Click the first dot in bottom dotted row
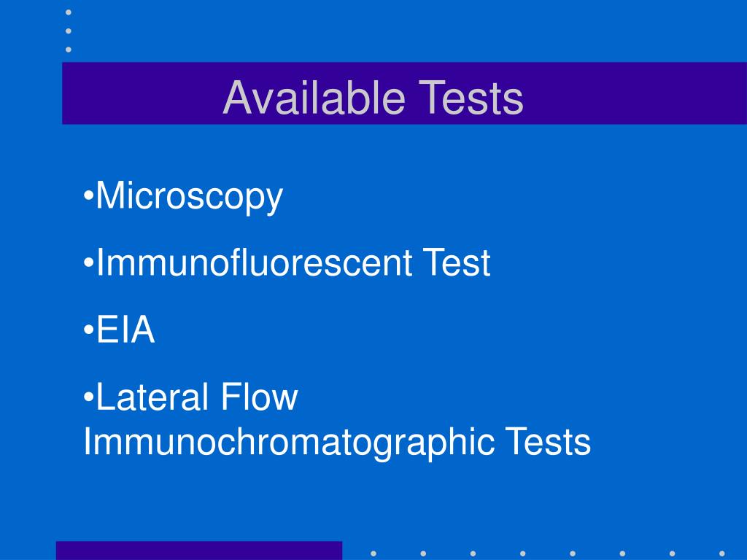Image resolution: width=747 pixels, height=560 pixels. pyautogui.click(x=373, y=553)
